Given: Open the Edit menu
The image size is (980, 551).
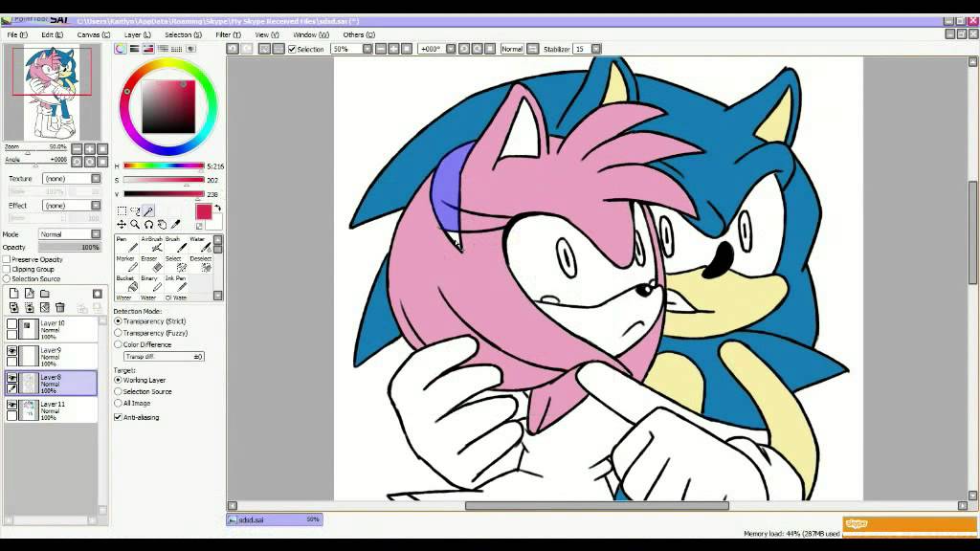Looking at the screenshot, I should pos(52,35).
